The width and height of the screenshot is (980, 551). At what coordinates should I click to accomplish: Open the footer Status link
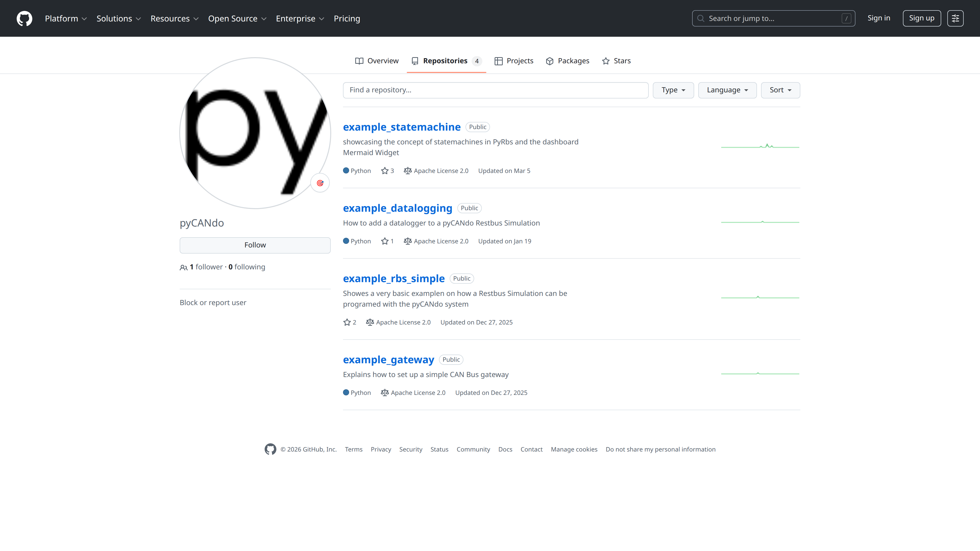click(439, 449)
